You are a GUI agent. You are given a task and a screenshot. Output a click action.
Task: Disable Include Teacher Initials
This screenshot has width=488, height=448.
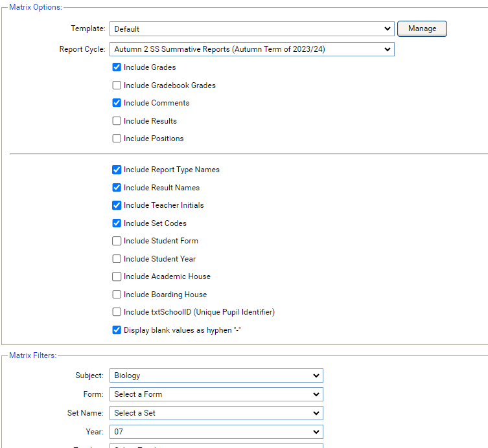pos(117,205)
